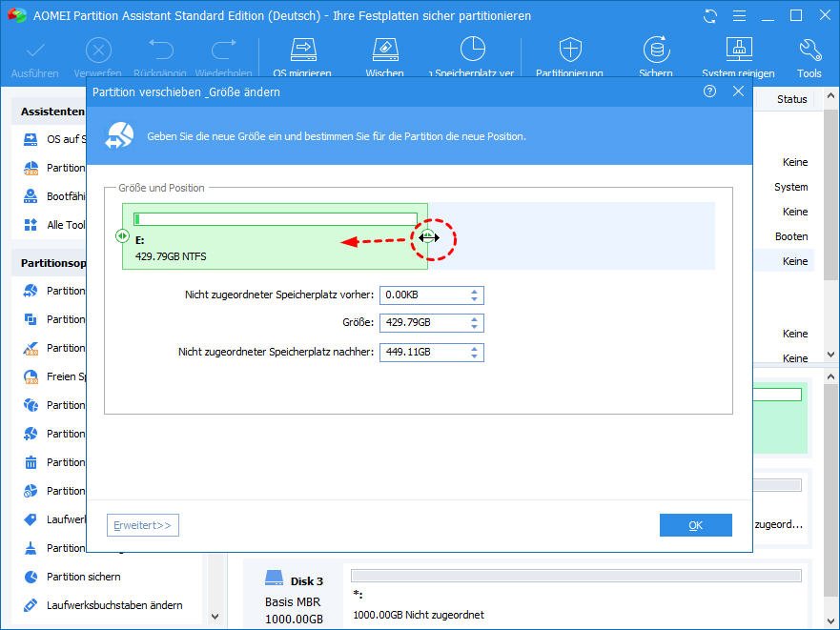This screenshot has width=840, height=630.
Task: Select Laufwerksbuchstaben ändern in sidebar
Action: pos(114,605)
